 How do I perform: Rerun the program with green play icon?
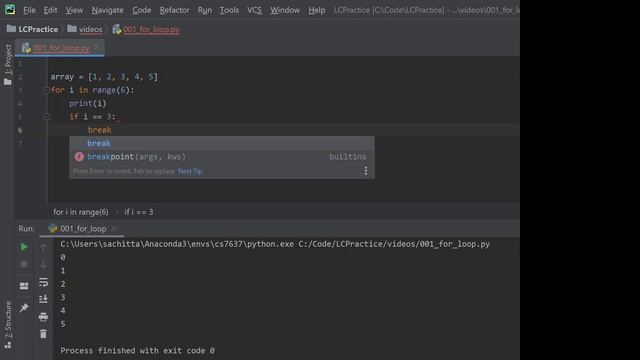(24, 247)
